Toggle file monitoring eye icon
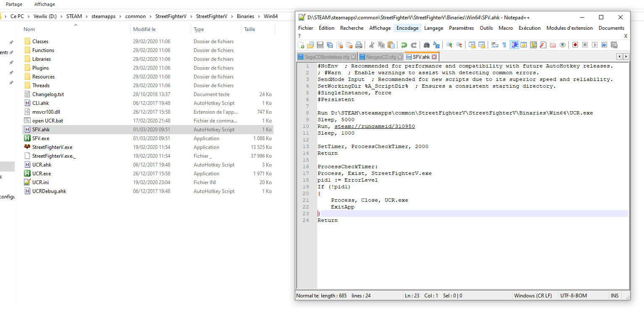Image resolution: width=644 pixels, height=310 pixels. coord(563,45)
